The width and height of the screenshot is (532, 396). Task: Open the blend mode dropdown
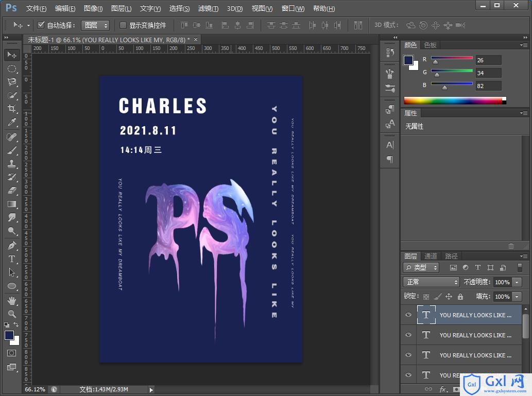pos(431,282)
